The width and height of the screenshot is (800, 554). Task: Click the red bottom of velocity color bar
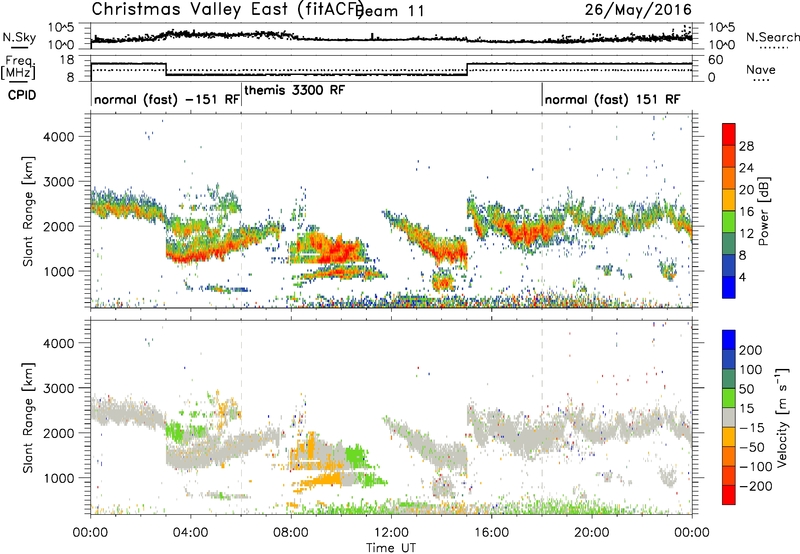coord(729,495)
